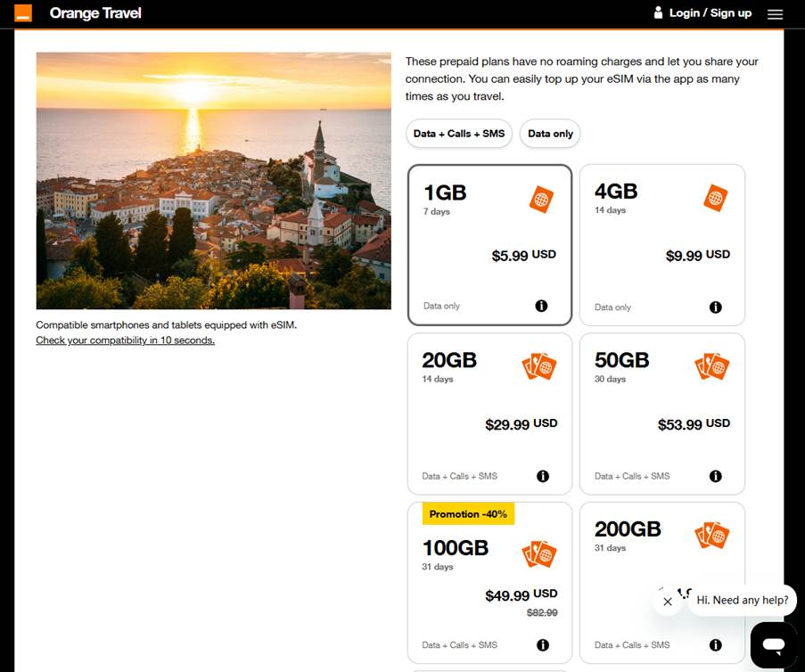Open the hamburger navigation menu
Image resolution: width=805 pixels, height=672 pixels.
(775, 14)
